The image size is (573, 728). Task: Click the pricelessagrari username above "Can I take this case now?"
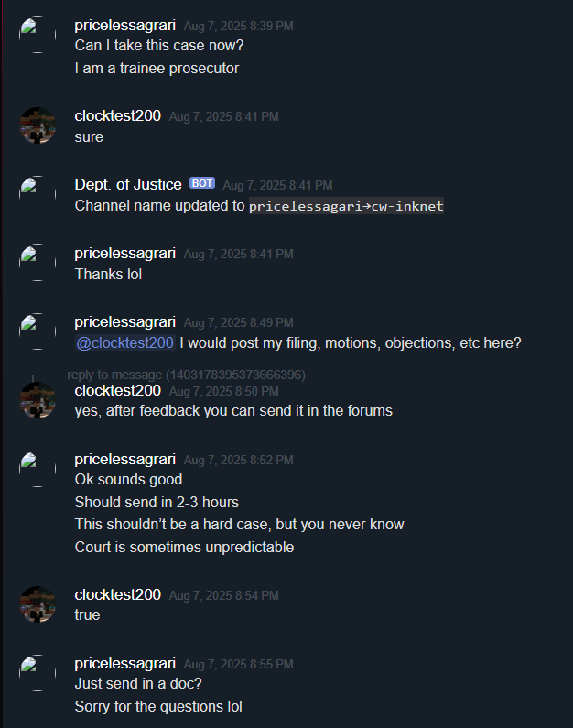124,26
